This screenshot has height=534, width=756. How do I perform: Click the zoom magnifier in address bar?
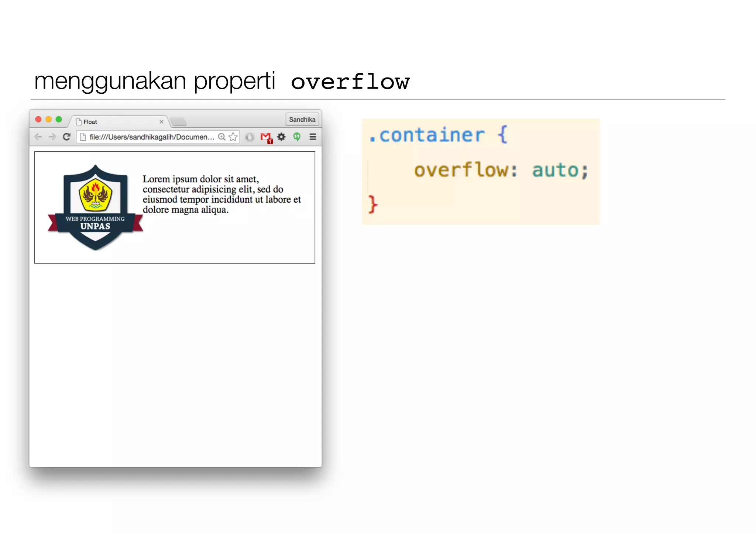[x=221, y=137]
